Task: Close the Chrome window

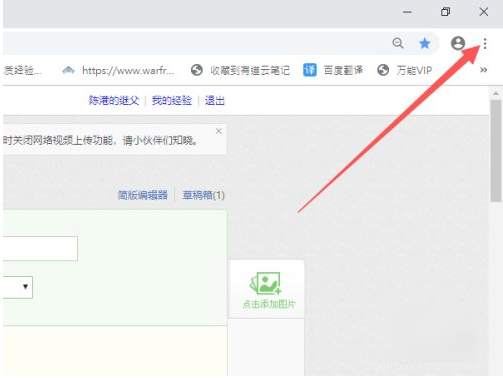Action: click(484, 12)
